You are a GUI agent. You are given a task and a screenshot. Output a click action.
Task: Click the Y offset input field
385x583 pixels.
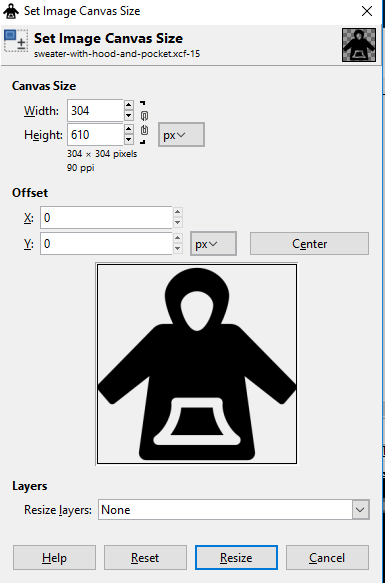point(106,244)
